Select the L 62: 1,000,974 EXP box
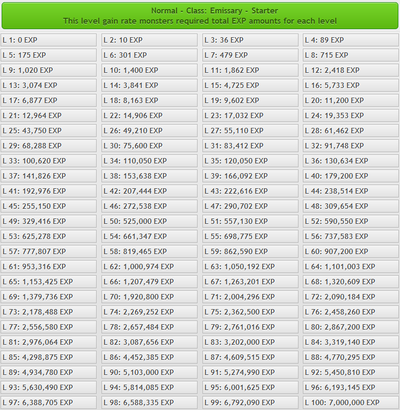The height and width of the screenshot is (410, 400). [x=150, y=267]
